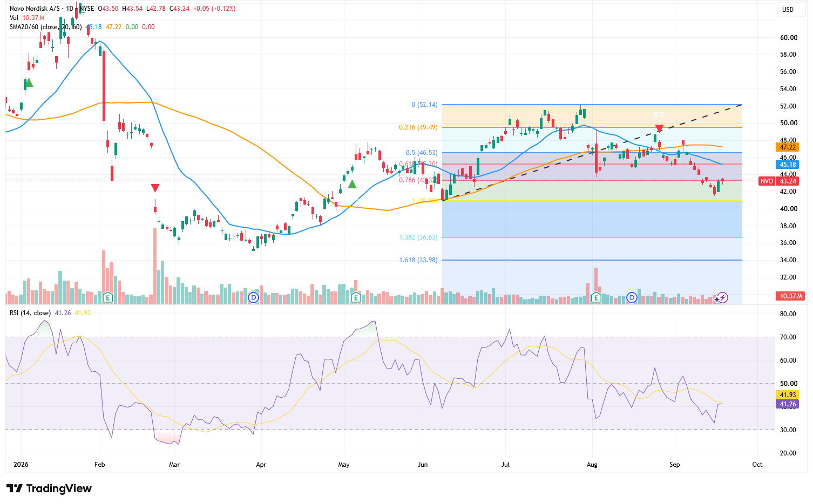Screen dimensions: 813x504
Task: Click the red 10.37 M volume tag
Action: (790, 296)
